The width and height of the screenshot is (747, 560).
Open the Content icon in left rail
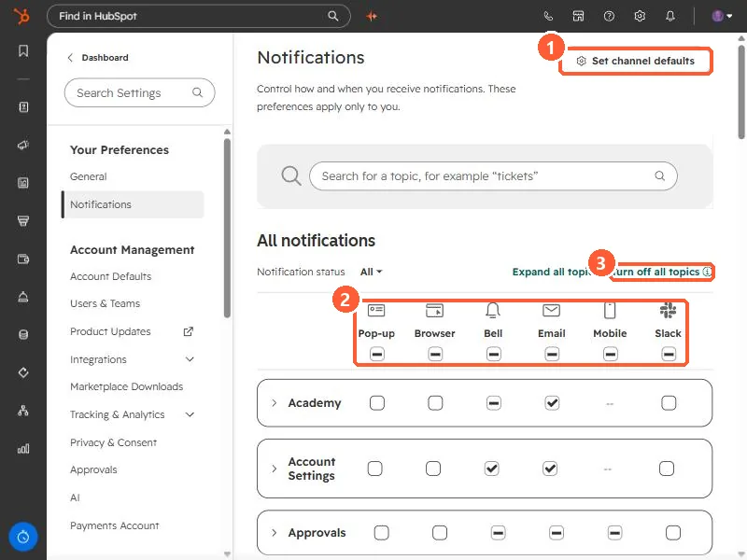point(22,183)
